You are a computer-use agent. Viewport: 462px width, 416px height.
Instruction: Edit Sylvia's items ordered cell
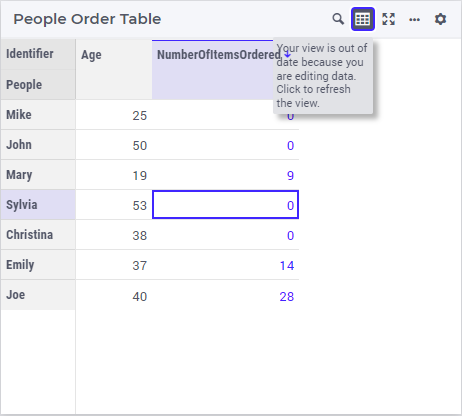pyautogui.click(x=225, y=205)
